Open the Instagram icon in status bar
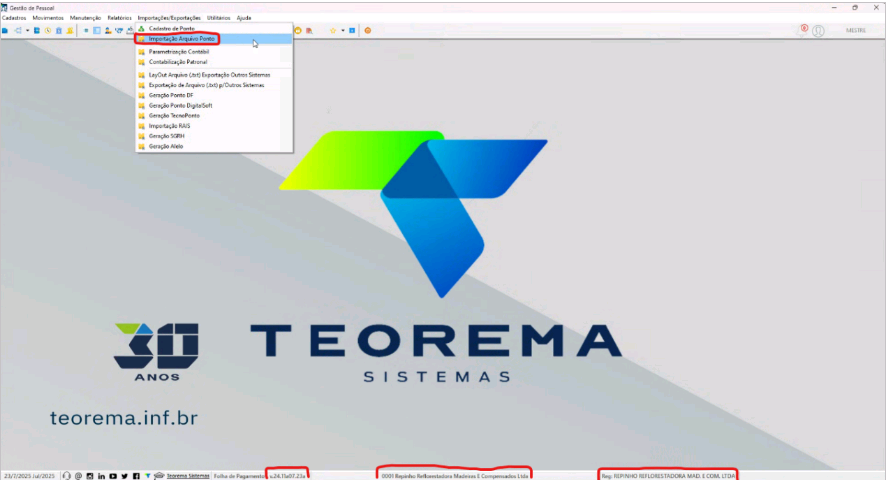Image resolution: width=888 pixels, height=480 pixels. [89, 476]
